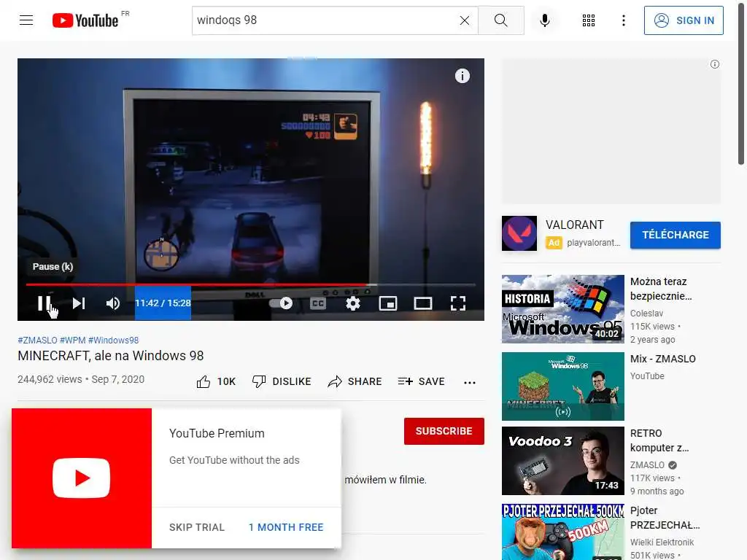This screenshot has height=560, width=747.
Task: Click the magnifier search button
Action: point(500,20)
